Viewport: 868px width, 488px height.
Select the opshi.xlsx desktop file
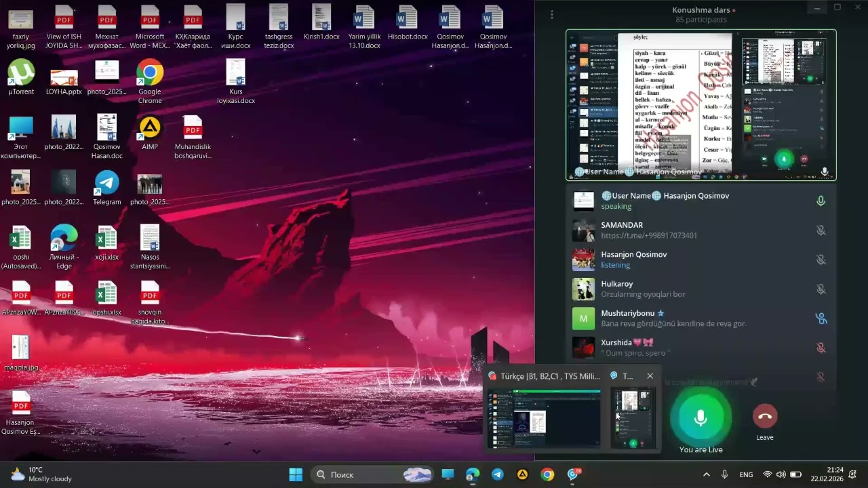(x=107, y=299)
